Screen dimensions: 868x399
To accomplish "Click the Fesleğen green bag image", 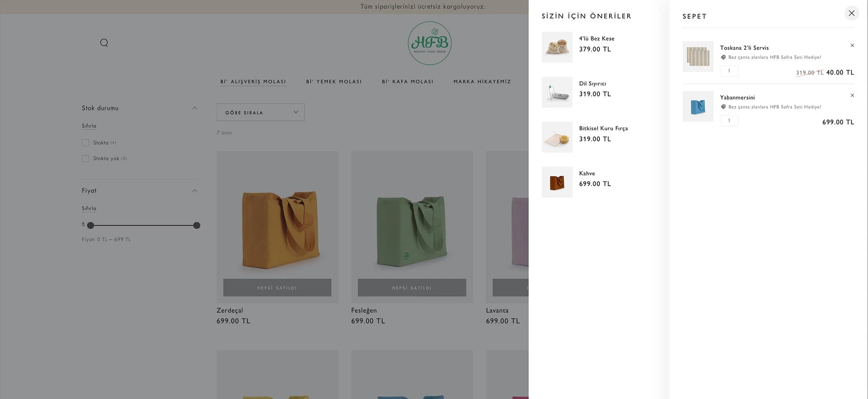I will tap(412, 226).
